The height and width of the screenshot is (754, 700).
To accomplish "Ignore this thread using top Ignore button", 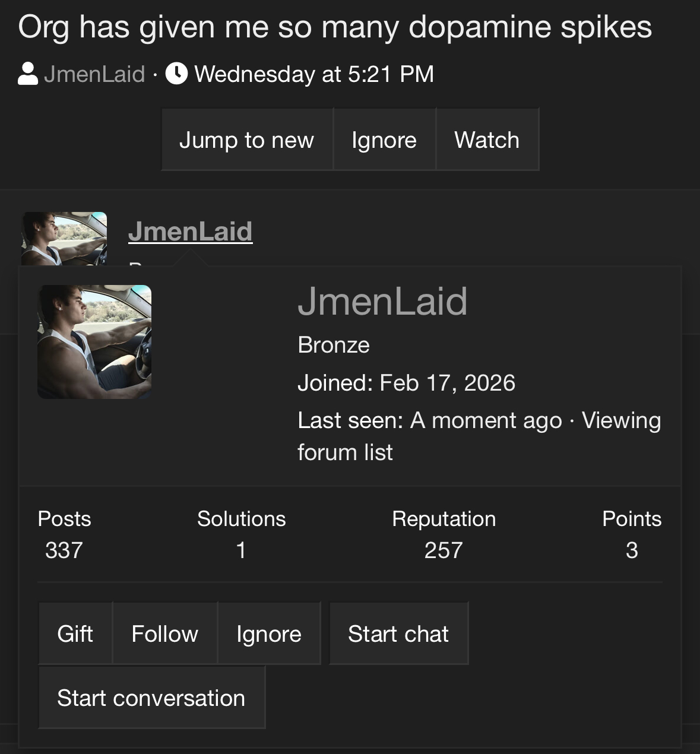I will [x=384, y=140].
